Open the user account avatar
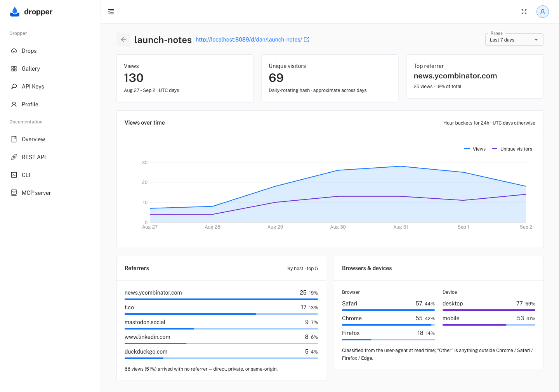Image resolution: width=559 pixels, height=392 pixels. click(543, 12)
